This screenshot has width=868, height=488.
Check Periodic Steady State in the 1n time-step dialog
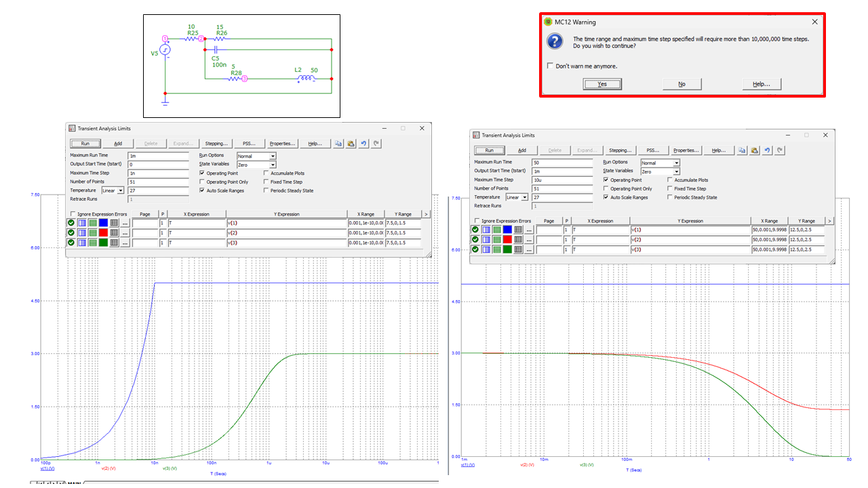tap(267, 190)
